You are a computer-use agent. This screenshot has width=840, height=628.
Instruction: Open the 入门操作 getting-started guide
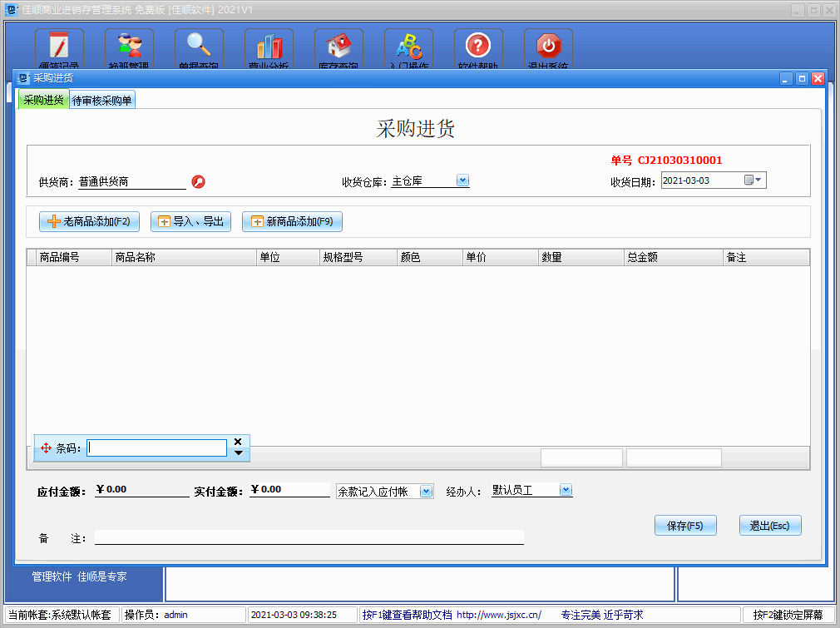pos(407,48)
